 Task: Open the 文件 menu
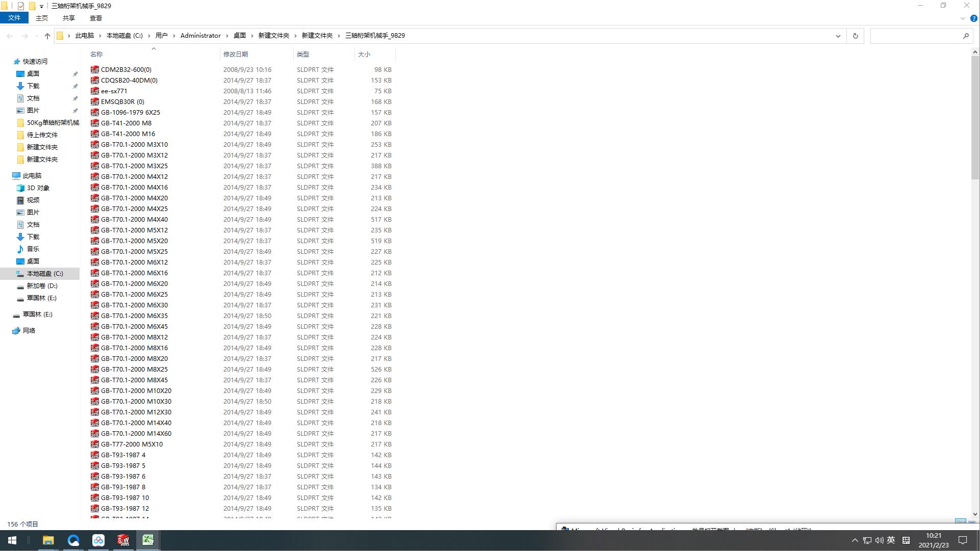pos(14,18)
